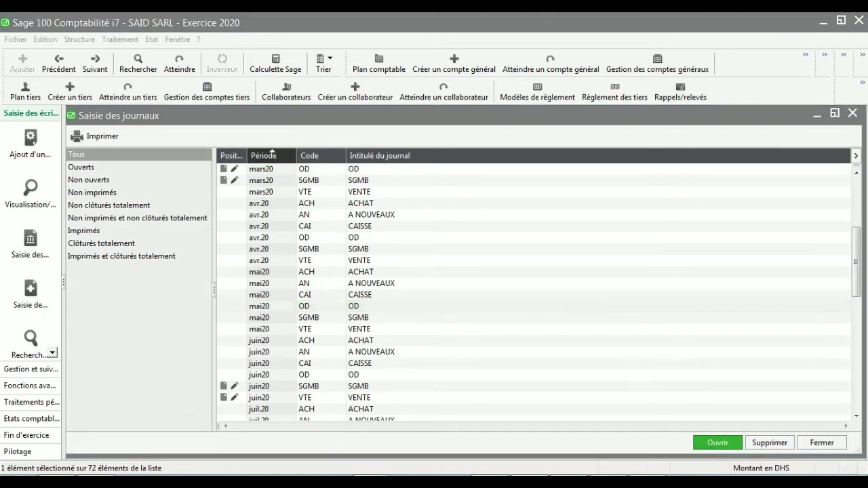Select the Imprimés filter

coord(139,231)
